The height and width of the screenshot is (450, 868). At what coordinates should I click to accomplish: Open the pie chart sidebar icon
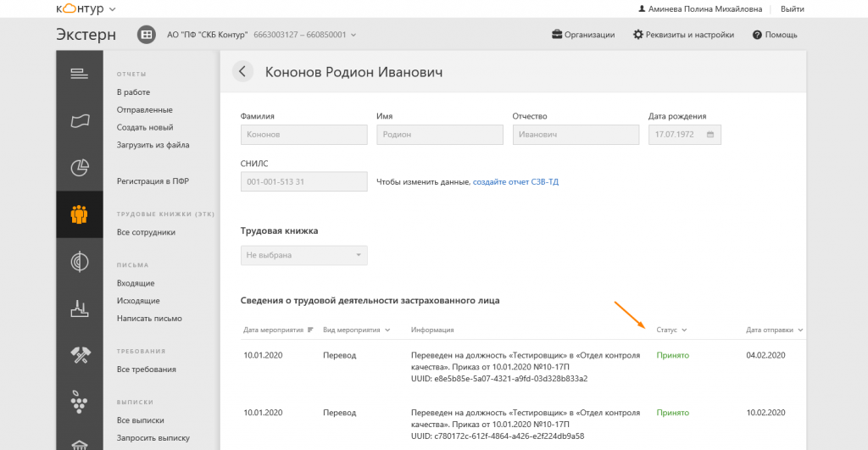coord(79,167)
